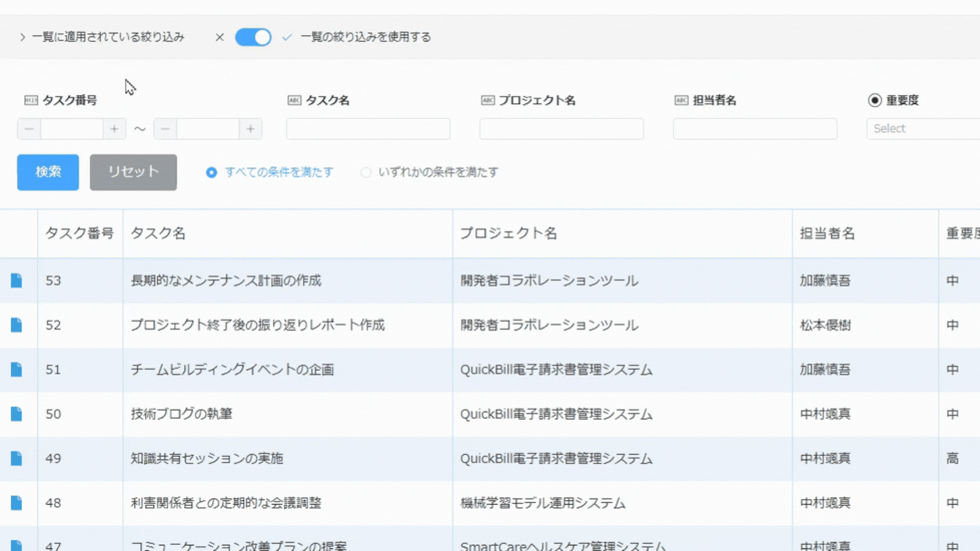980x551 pixels.
Task: Click importance 高 in row 49
Action: coord(952,458)
